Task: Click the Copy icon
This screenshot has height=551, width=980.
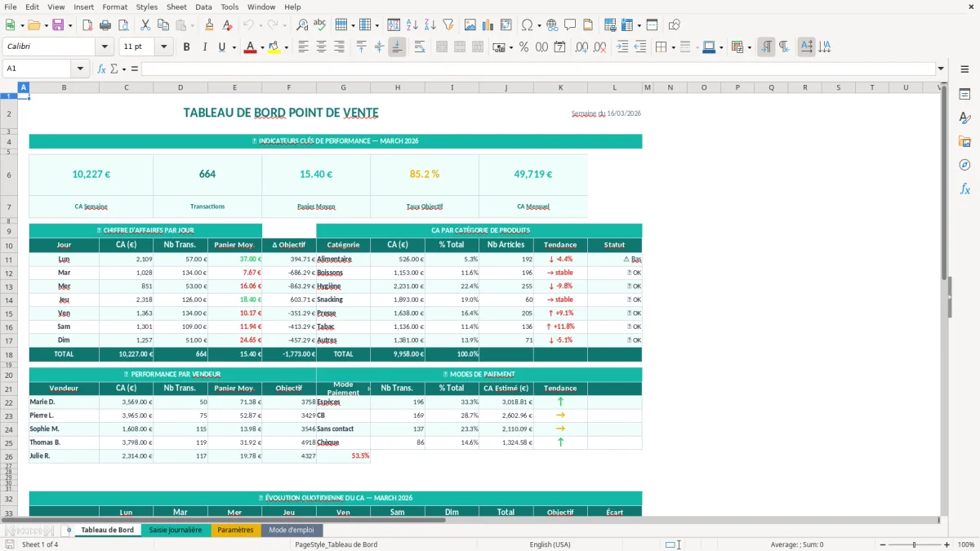Action: click(163, 25)
